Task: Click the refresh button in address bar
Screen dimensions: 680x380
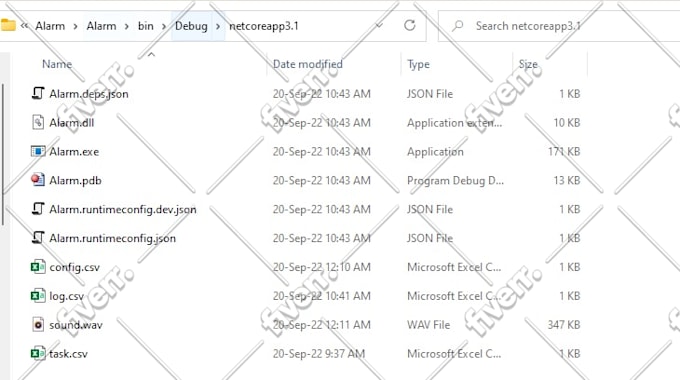Action: tap(410, 26)
